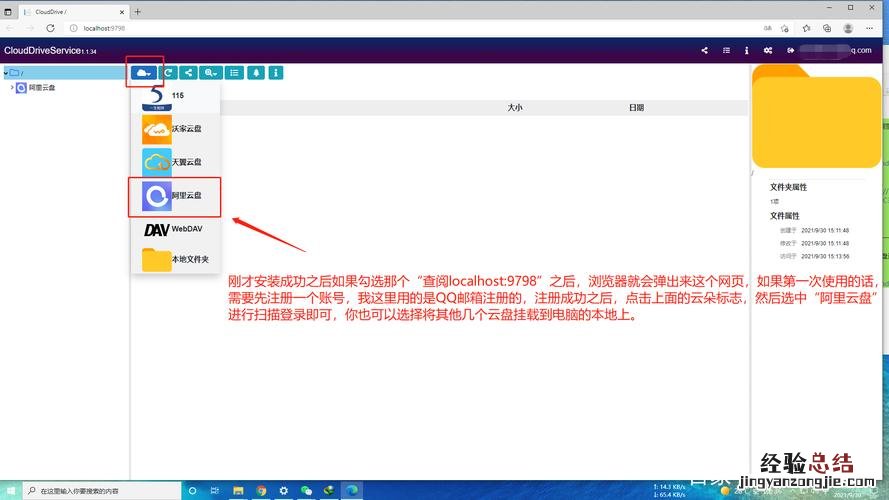Open the Windows Start menu
This screenshot has width=889, height=500.
(11, 490)
